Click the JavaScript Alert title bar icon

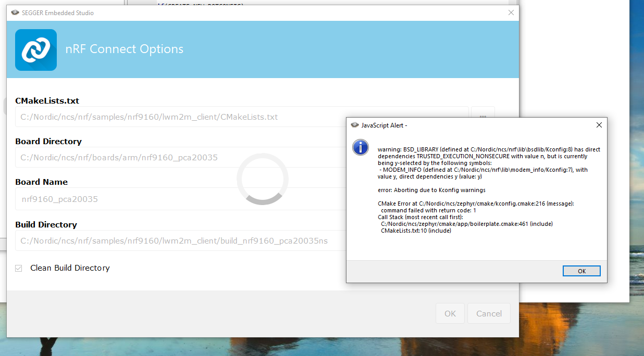(x=355, y=125)
